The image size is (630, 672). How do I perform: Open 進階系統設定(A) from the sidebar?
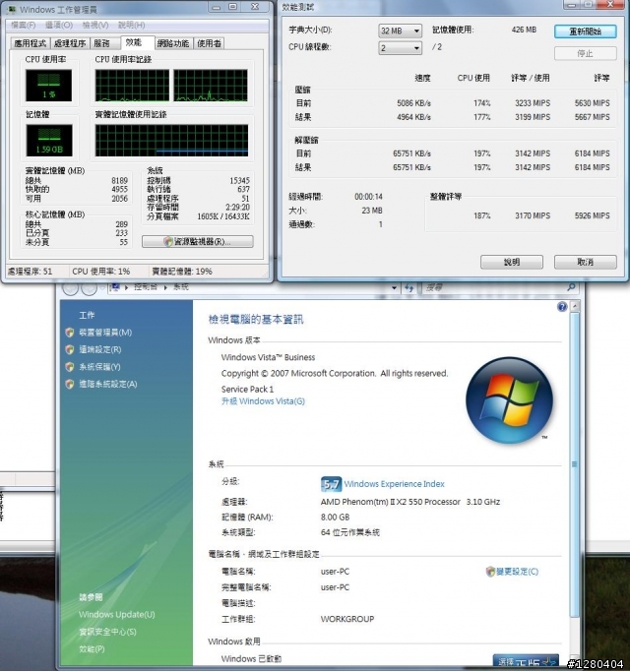click(108, 384)
